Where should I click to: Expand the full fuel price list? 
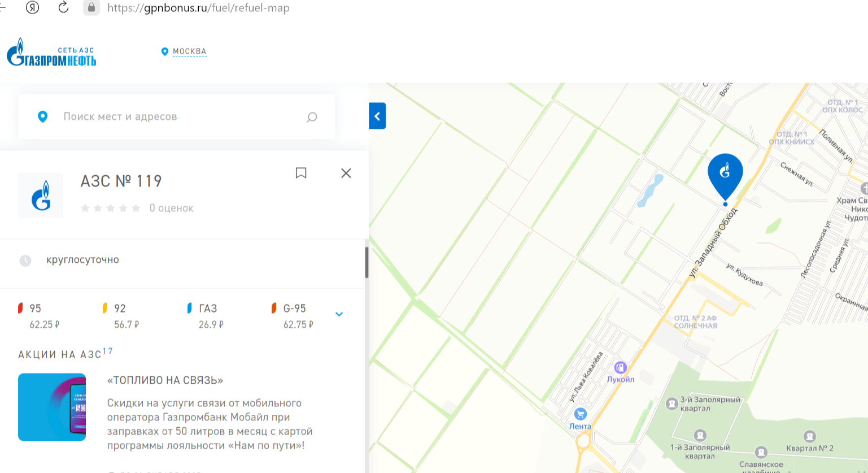tap(339, 314)
